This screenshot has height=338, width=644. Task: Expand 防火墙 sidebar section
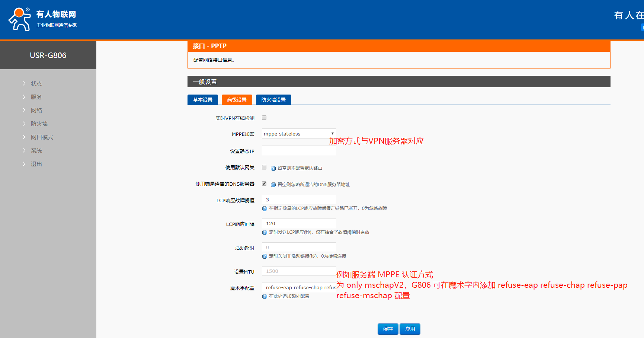click(39, 124)
